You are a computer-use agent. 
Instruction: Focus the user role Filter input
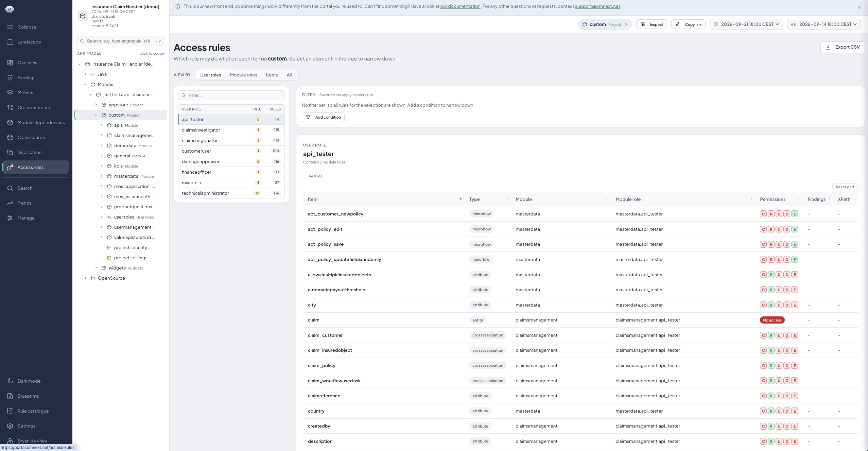231,95
